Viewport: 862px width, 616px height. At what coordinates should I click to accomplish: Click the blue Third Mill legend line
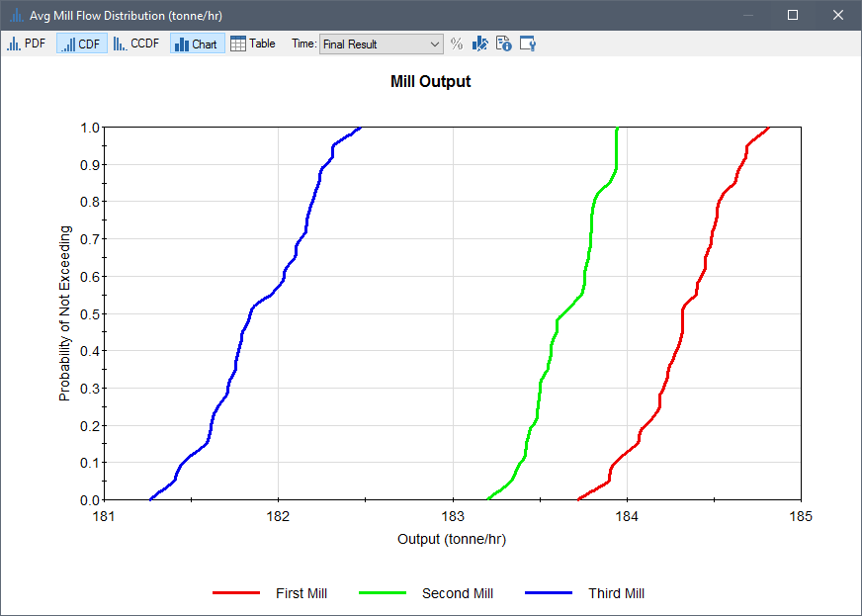pos(549,593)
